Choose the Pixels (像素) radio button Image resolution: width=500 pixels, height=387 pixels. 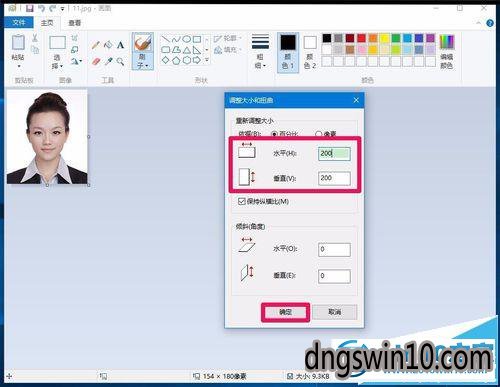point(318,134)
